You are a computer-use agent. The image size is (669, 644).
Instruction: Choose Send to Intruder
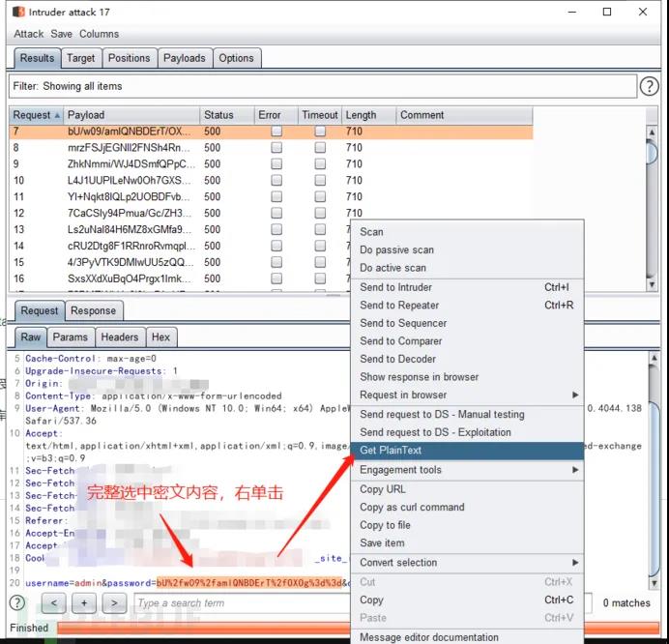(x=467, y=287)
